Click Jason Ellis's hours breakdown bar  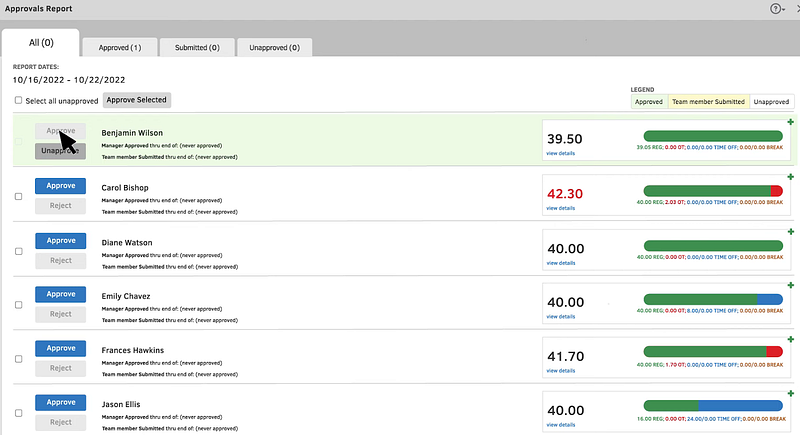[x=713, y=405]
